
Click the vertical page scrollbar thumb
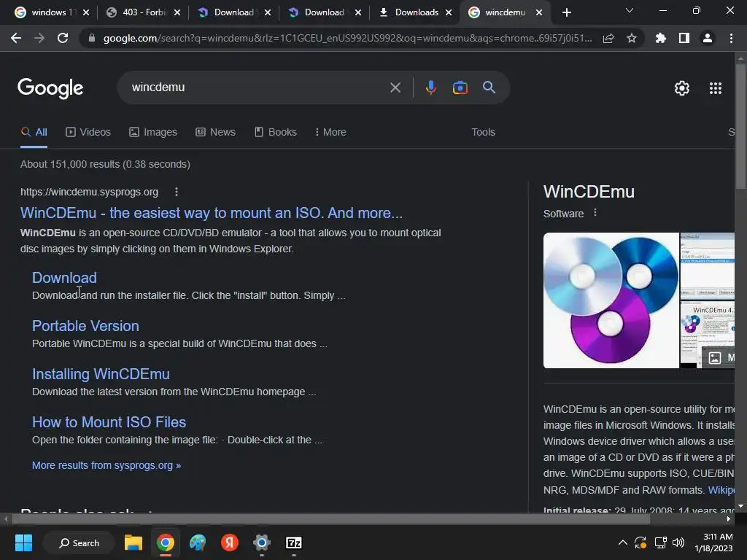coord(740,125)
